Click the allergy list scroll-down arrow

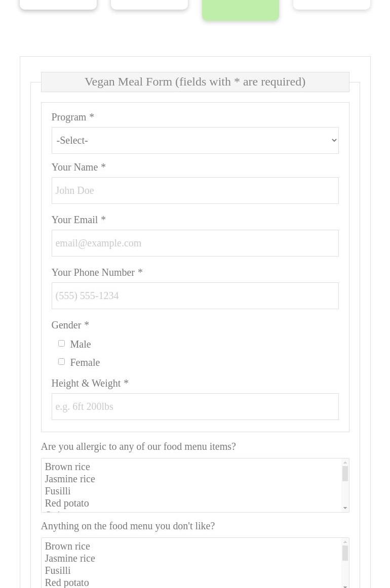coord(345,508)
